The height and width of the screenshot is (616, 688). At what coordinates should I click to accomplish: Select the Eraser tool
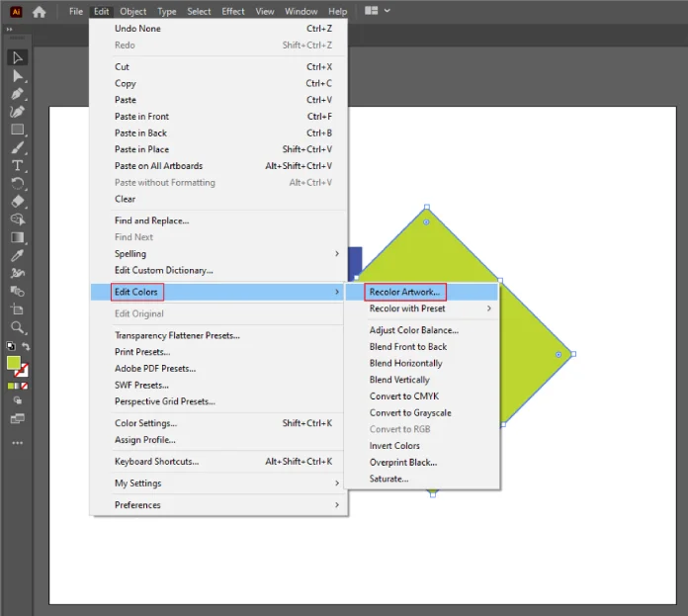[x=18, y=201]
